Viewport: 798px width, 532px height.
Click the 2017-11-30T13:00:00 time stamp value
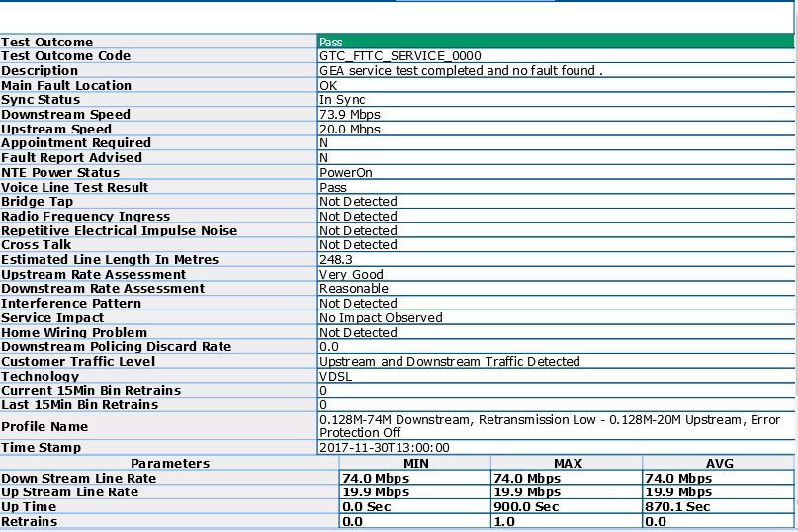click(x=385, y=448)
